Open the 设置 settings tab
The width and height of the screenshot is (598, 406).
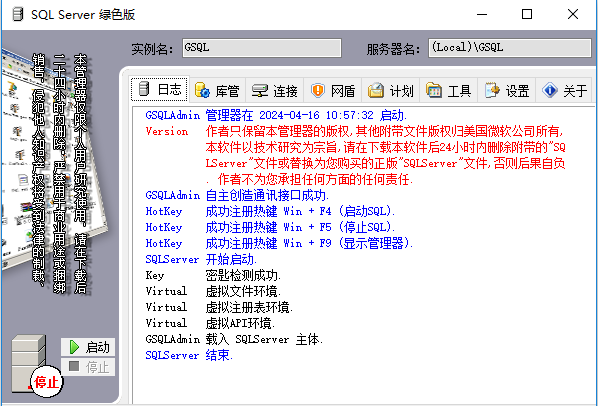(x=507, y=91)
